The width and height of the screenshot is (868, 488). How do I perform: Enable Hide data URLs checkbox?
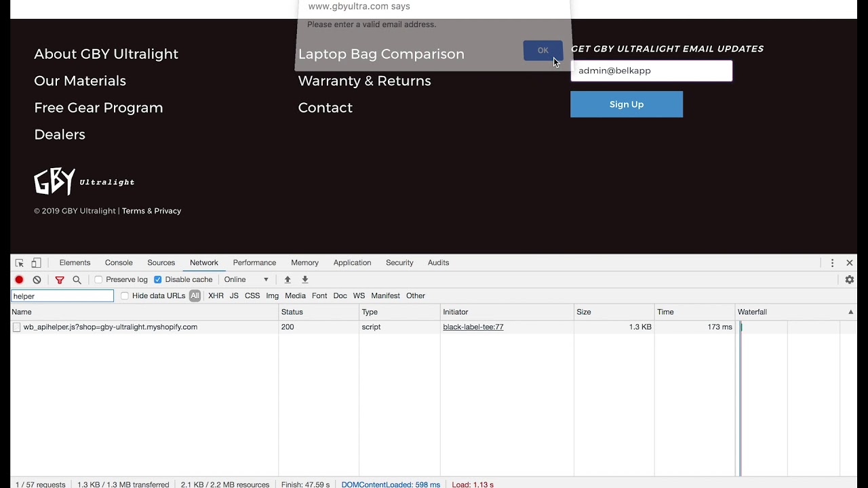tap(125, 296)
